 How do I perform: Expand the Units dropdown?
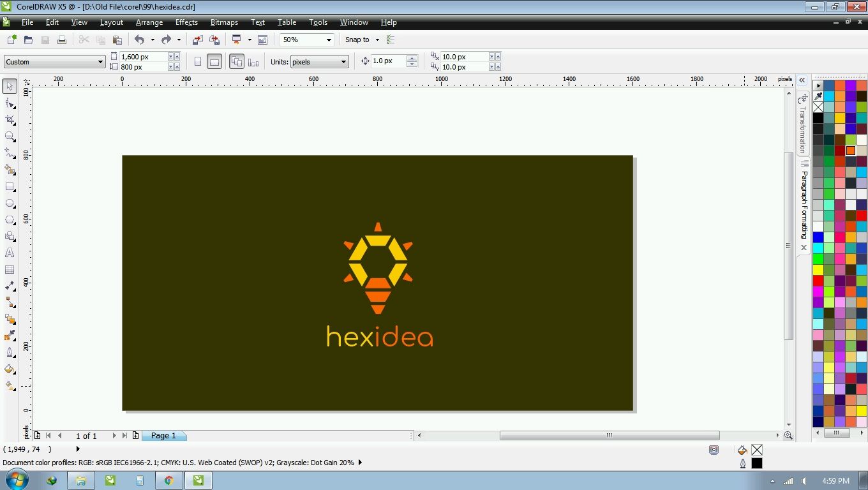click(x=343, y=62)
